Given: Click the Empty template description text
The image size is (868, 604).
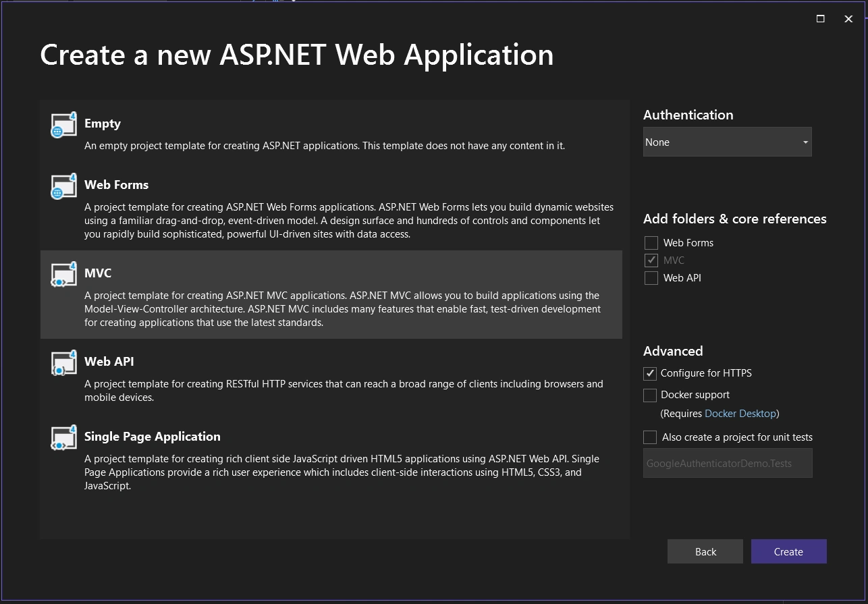Looking at the screenshot, I should pyautogui.click(x=325, y=146).
